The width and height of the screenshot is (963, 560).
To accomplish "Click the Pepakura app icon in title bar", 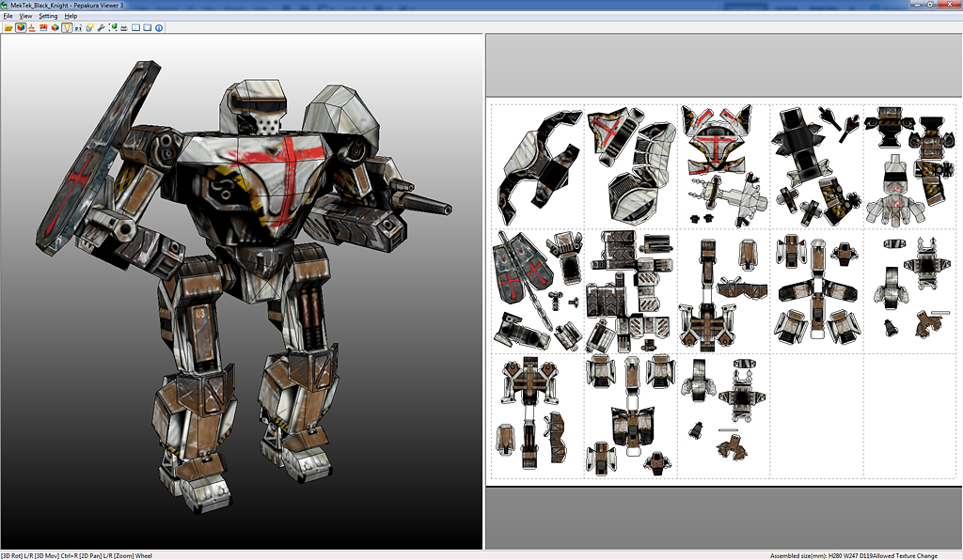I will [x=5, y=5].
